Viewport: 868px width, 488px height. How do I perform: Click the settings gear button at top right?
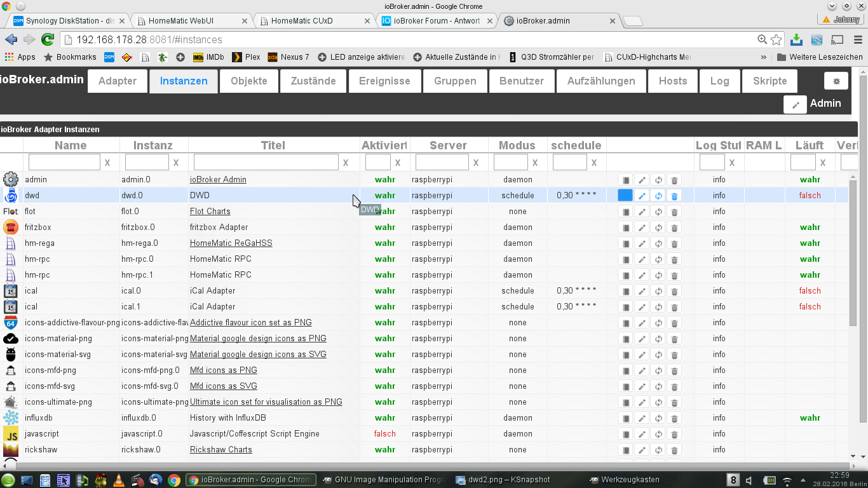pyautogui.click(x=836, y=81)
